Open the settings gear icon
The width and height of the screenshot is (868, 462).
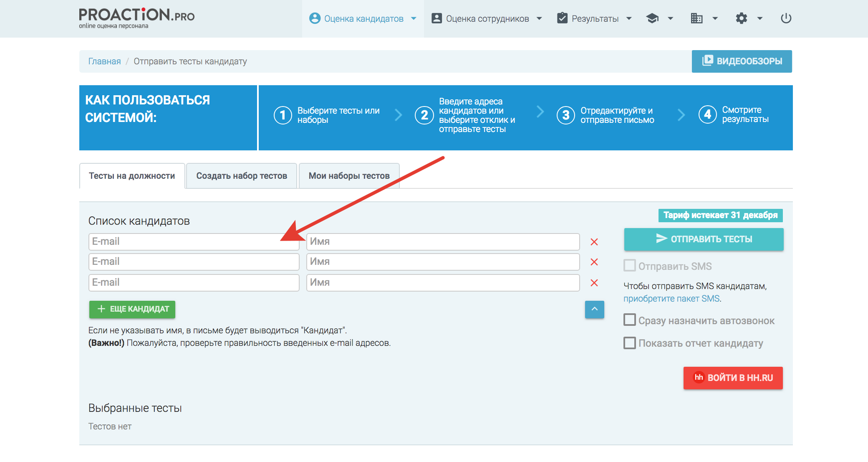point(741,18)
